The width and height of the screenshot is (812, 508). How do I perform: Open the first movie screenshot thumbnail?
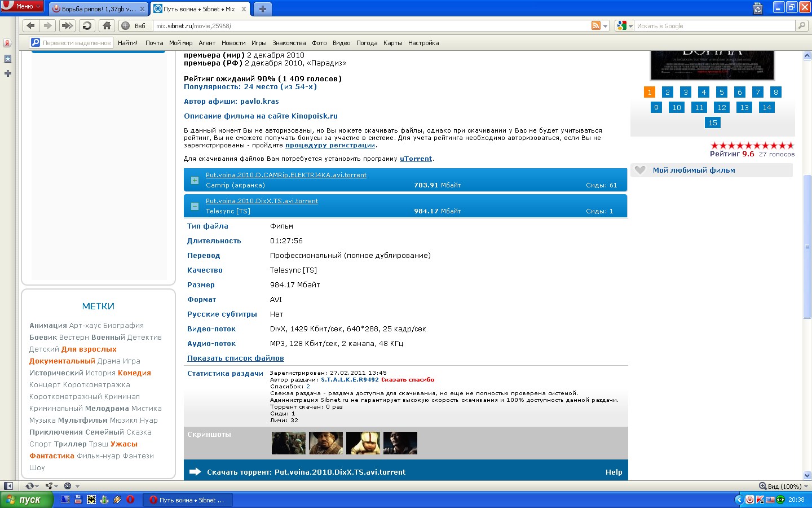tap(288, 443)
